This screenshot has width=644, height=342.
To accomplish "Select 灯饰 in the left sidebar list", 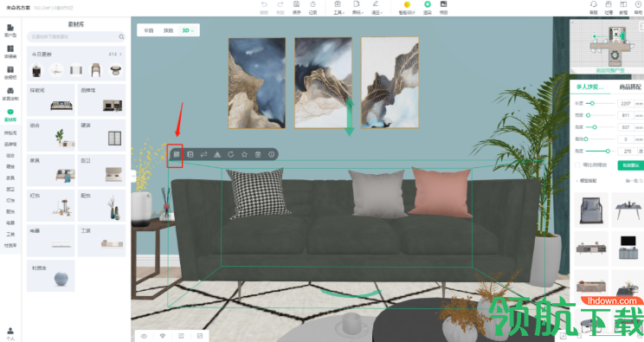I will coord(10,201).
